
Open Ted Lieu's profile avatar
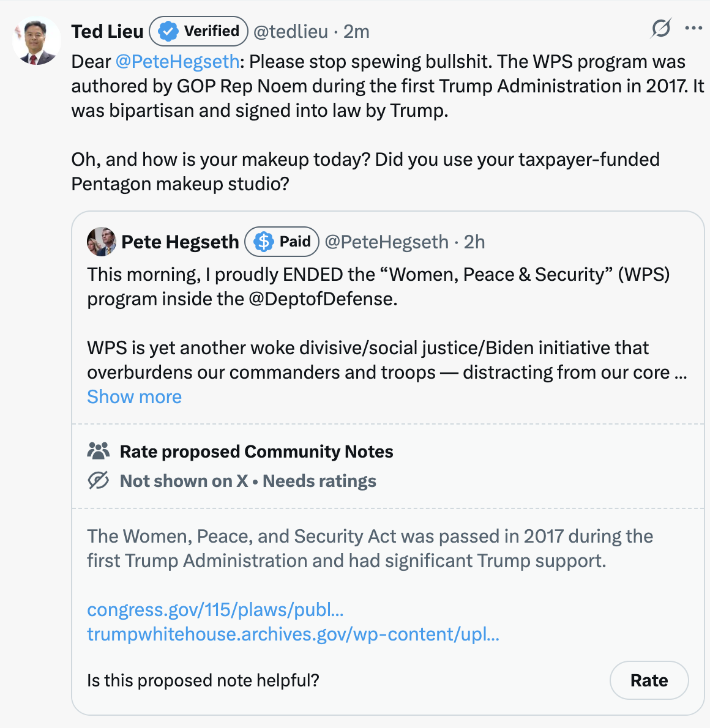point(37,41)
